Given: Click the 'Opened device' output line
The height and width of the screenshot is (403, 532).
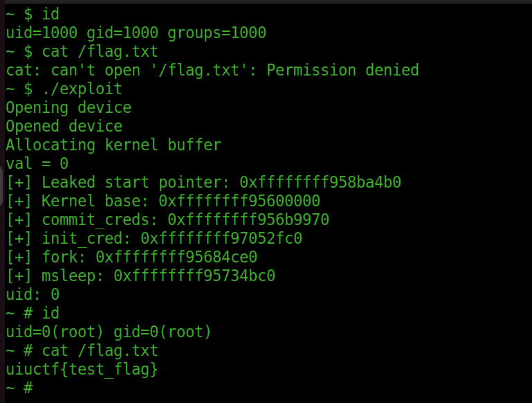Looking at the screenshot, I should (x=64, y=126).
